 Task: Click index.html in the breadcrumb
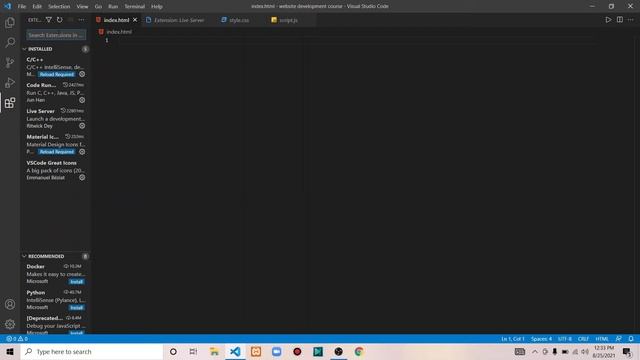(119, 32)
